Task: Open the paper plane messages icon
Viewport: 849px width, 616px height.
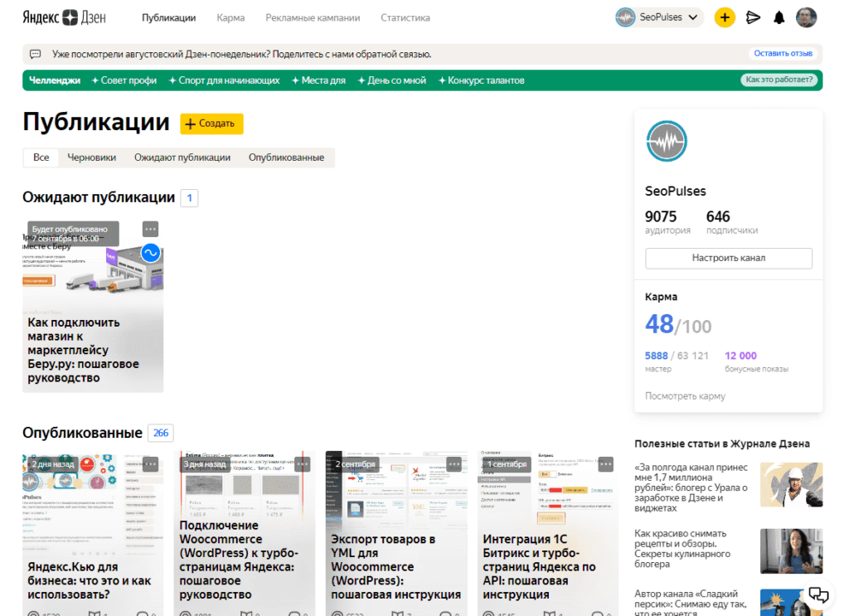Action: point(753,17)
